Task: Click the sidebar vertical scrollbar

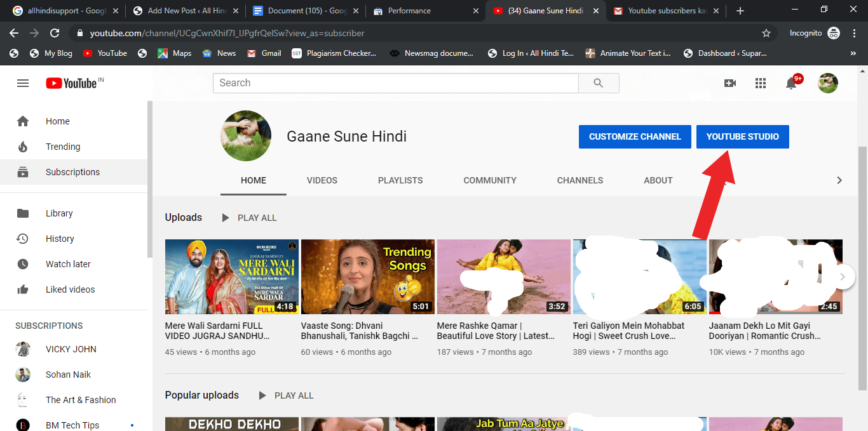Action: tap(150, 178)
